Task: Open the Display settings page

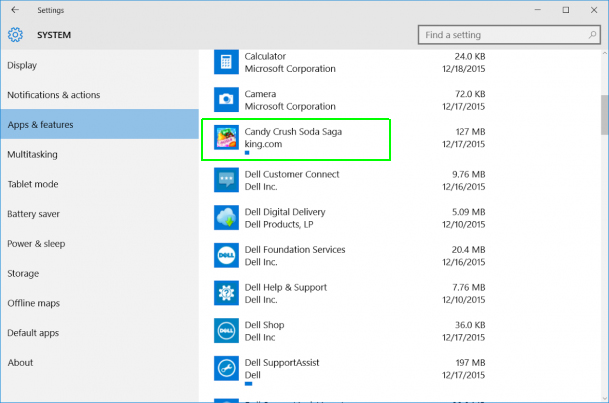Action: tap(22, 66)
